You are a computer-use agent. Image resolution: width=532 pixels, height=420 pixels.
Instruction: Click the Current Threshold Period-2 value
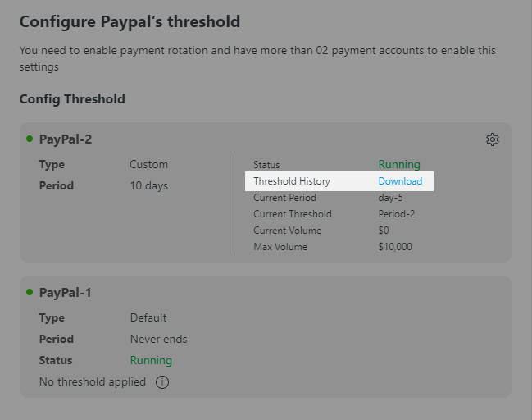(397, 214)
